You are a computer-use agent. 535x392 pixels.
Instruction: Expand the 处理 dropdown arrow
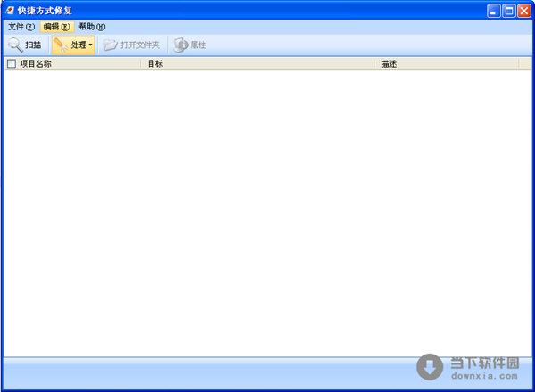pos(90,45)
